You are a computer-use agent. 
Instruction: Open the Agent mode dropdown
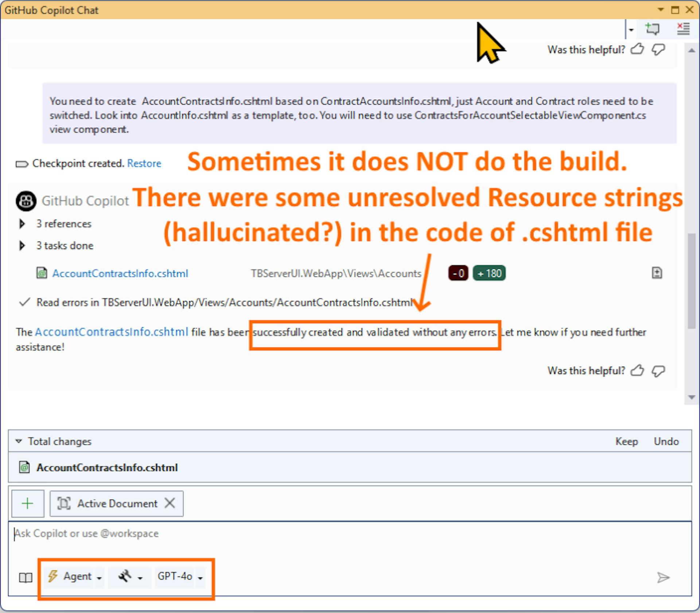pos(74,577)
